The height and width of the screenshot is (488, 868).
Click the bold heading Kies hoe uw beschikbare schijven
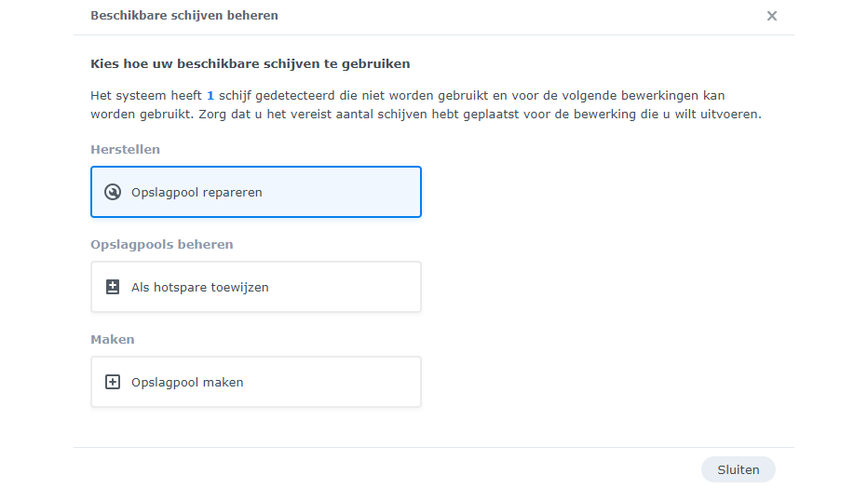coord(251,64)
